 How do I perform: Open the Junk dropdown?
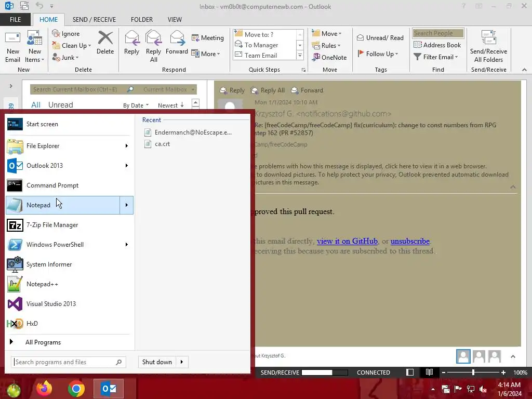65,57
